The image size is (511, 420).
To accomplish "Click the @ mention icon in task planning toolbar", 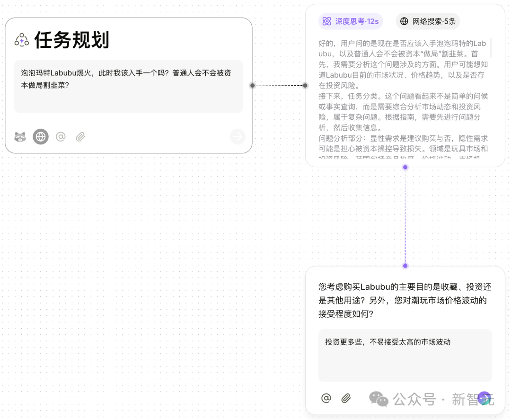I will pyautogui.click(x=61, y=136).
